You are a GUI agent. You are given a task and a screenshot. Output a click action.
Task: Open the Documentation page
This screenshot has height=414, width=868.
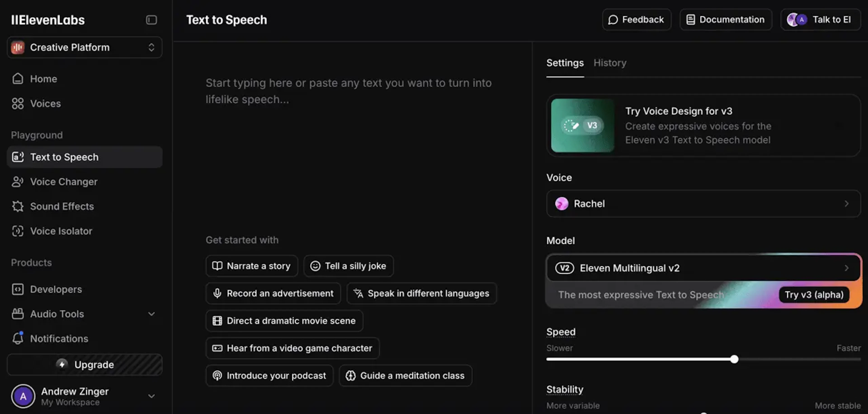[x=725, y=19]
